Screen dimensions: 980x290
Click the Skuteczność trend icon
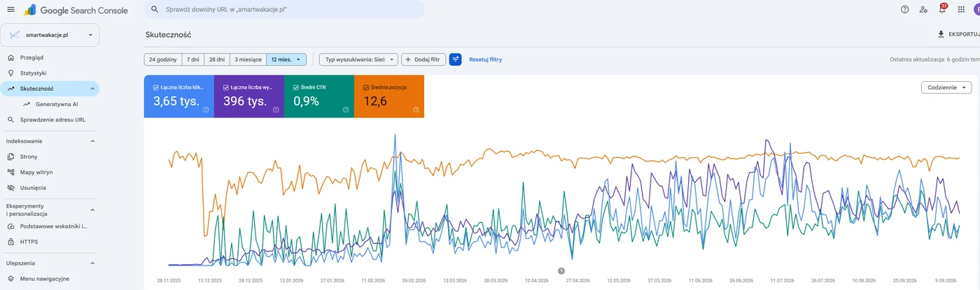10,89
